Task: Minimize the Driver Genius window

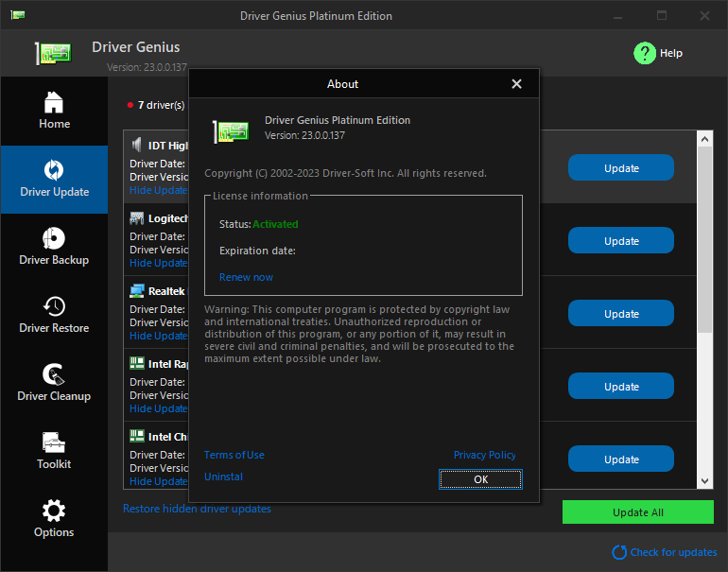Action: coord(617,16)
